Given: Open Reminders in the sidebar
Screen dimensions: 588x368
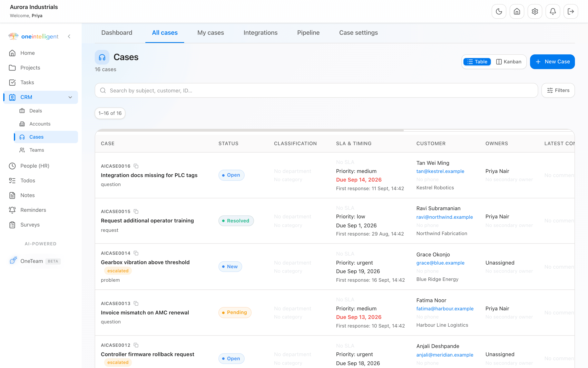Looking at the screenshot, I should 41,210.
